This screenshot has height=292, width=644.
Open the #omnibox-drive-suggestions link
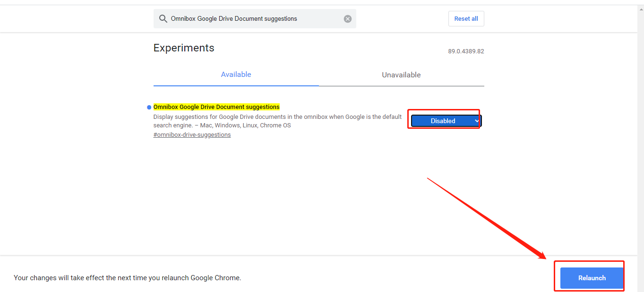(192, 135)
